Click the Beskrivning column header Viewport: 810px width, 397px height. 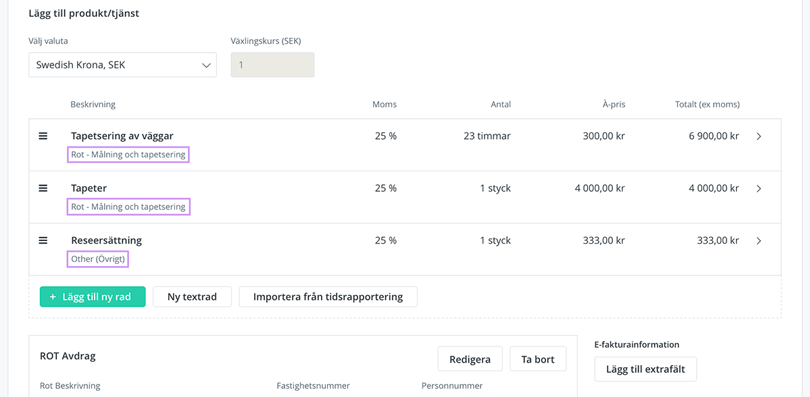pyautogui.click(x=93, y=105)
